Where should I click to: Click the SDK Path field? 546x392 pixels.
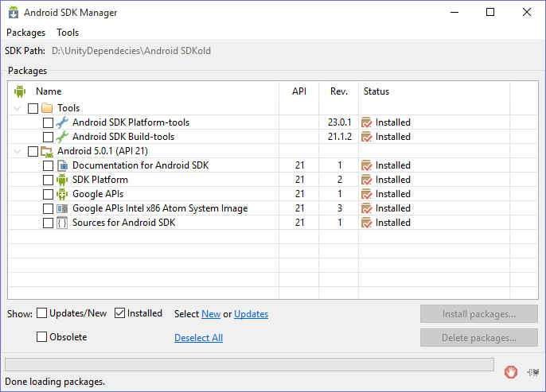(131, 51)
